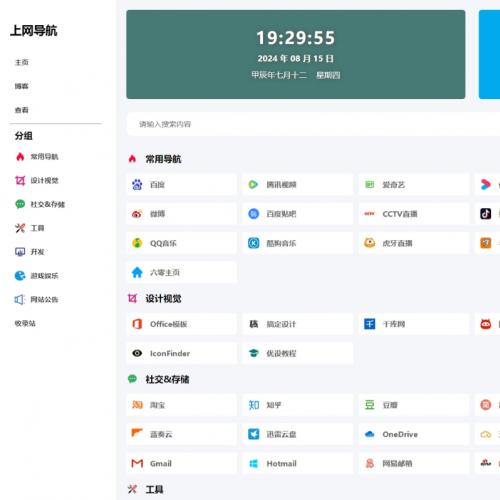Open QQ音乐 icon tile
500x500 pixels.
[137, 243]
